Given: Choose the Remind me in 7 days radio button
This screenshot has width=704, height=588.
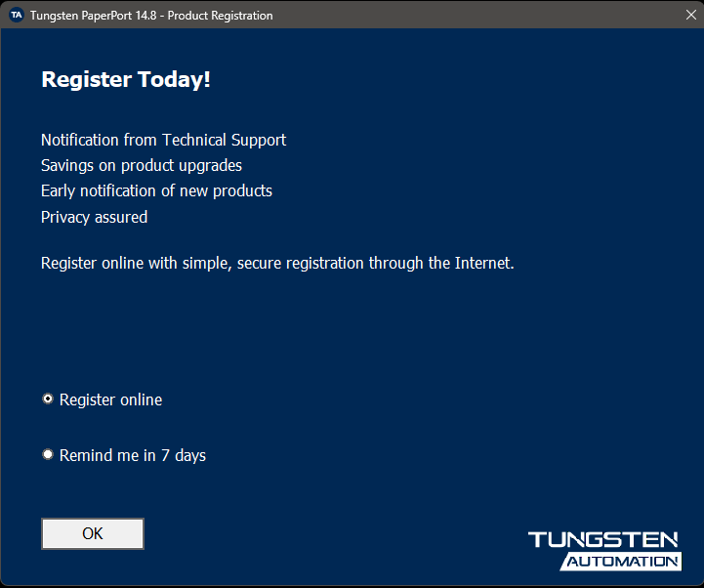Looking at the screenshot, I should click(x=48, y=455).
